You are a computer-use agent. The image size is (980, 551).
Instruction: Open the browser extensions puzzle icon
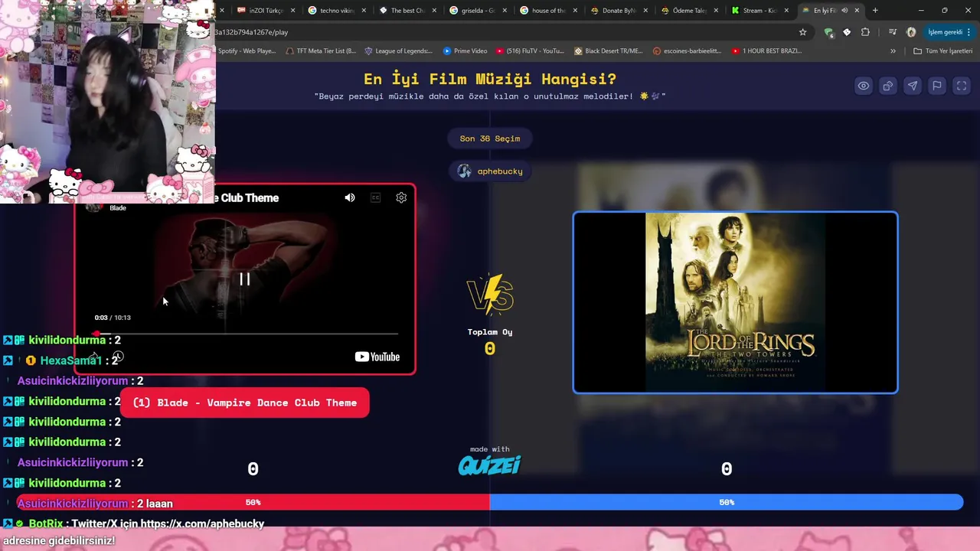coord(865,32)
